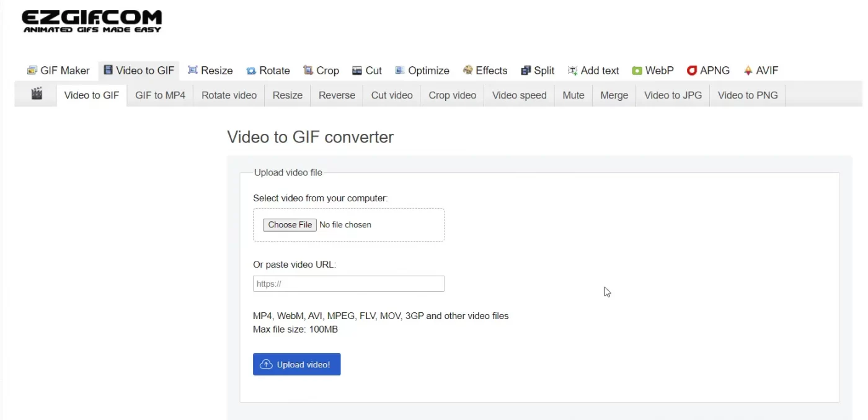
Task: Click the Crop icon in top menu
Action: [308, 71]
